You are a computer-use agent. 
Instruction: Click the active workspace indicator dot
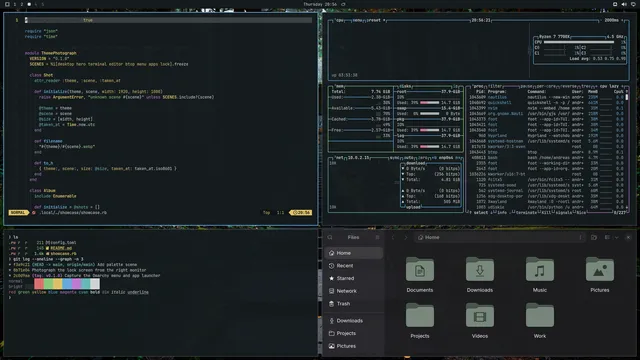(x=29, y=4)
